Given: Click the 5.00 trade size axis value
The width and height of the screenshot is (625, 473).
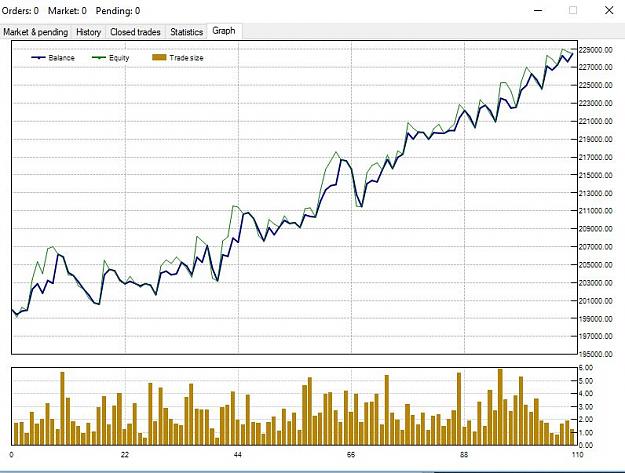Looking at the screenshot, I should click(586, 381).
